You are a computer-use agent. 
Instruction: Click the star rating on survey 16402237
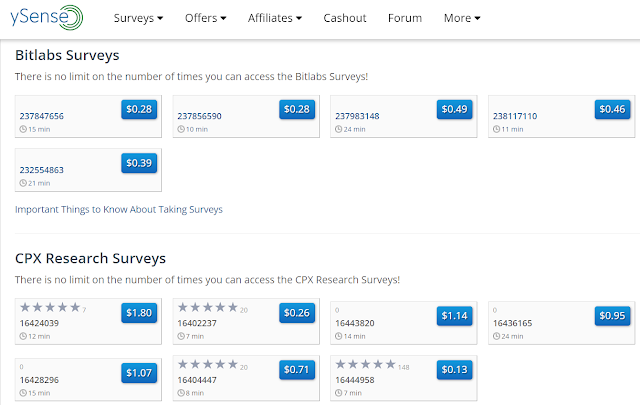pyautogui.click(x=208, y=307)
